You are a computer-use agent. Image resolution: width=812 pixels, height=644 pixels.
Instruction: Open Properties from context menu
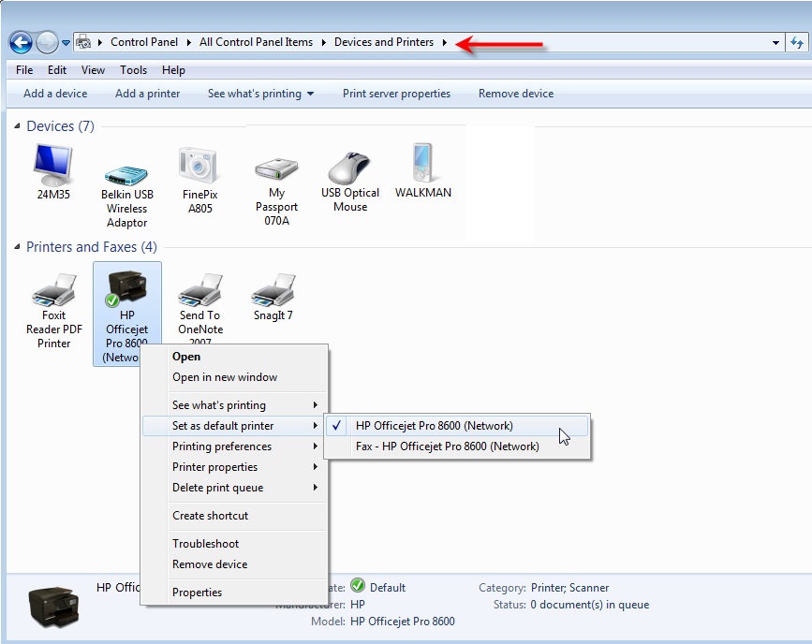(x=235, y=593)
